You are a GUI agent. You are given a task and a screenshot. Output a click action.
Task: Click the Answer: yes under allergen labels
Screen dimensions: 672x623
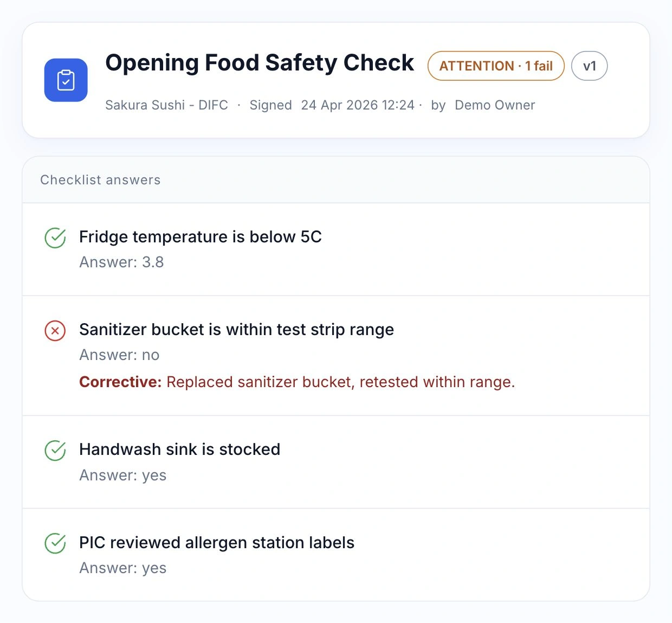point(122,568)
